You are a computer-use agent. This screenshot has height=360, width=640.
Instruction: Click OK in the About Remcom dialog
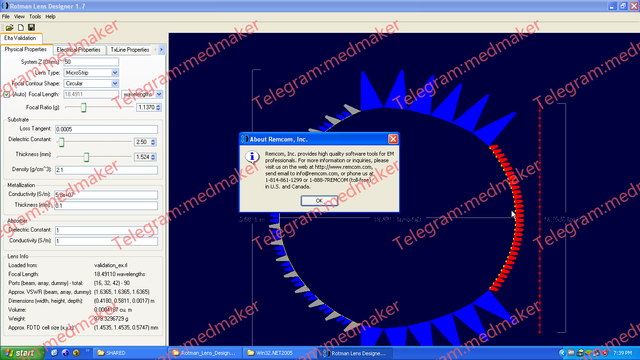coord(319,200)
